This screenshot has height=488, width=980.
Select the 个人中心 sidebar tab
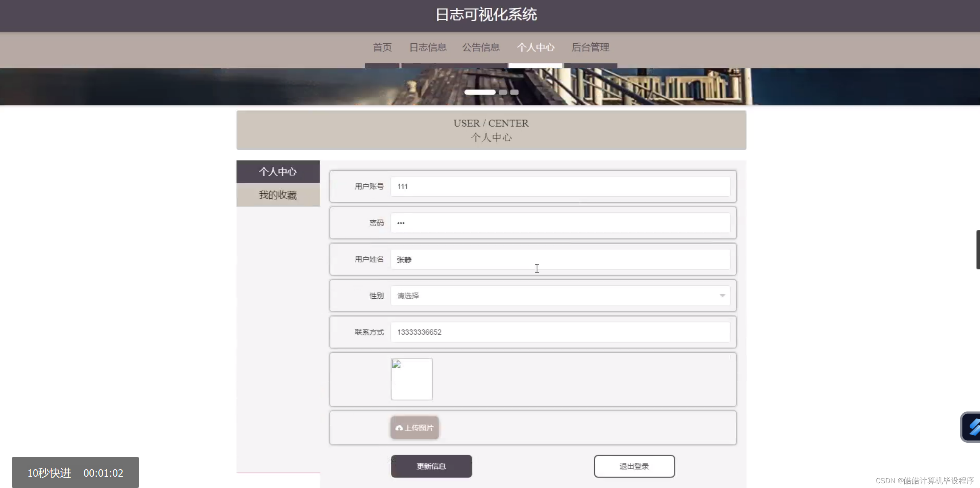[278, 171]
